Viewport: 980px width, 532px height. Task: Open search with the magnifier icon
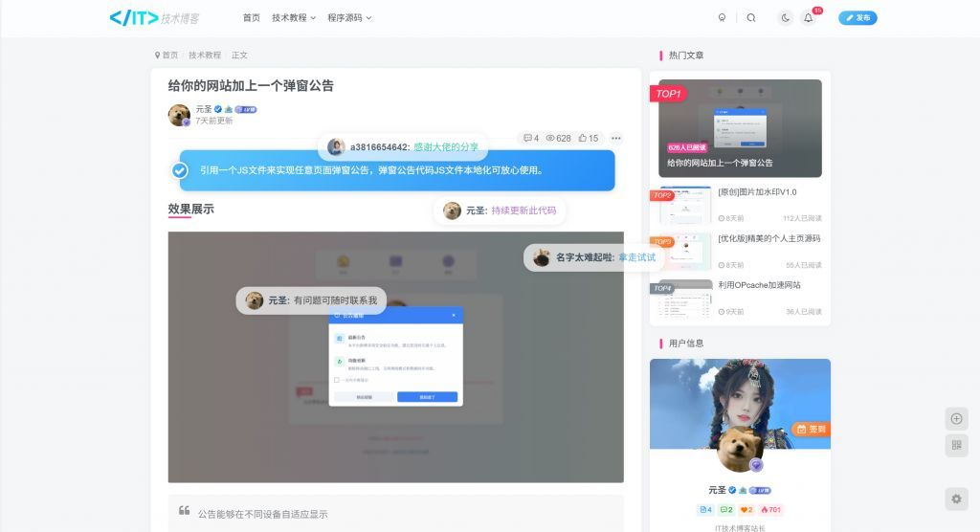751,17
